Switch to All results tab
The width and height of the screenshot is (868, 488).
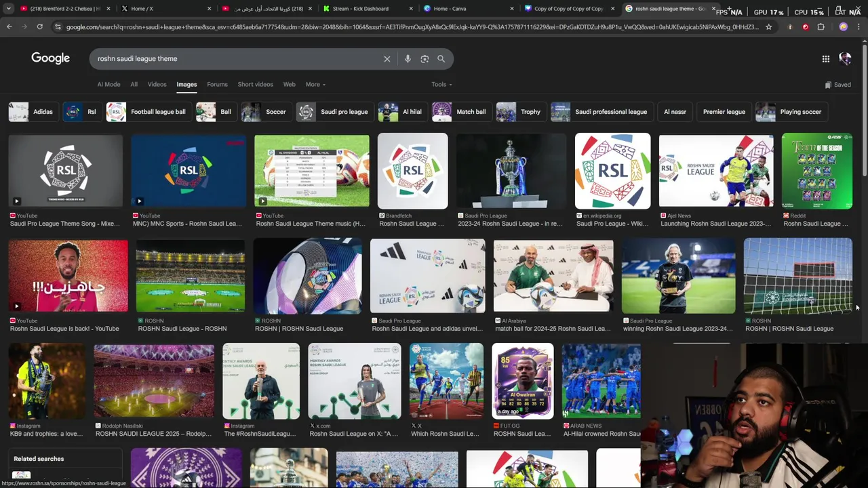click(134, 85)
